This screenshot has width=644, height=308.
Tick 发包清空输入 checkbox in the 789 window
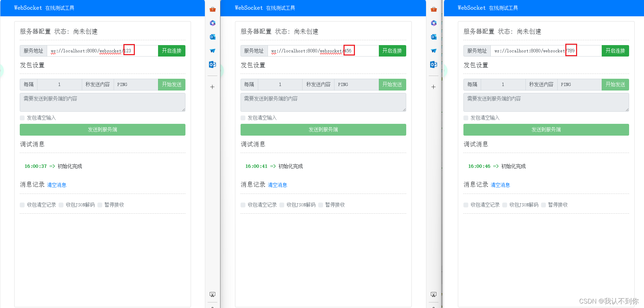click(x=466, y=118)
